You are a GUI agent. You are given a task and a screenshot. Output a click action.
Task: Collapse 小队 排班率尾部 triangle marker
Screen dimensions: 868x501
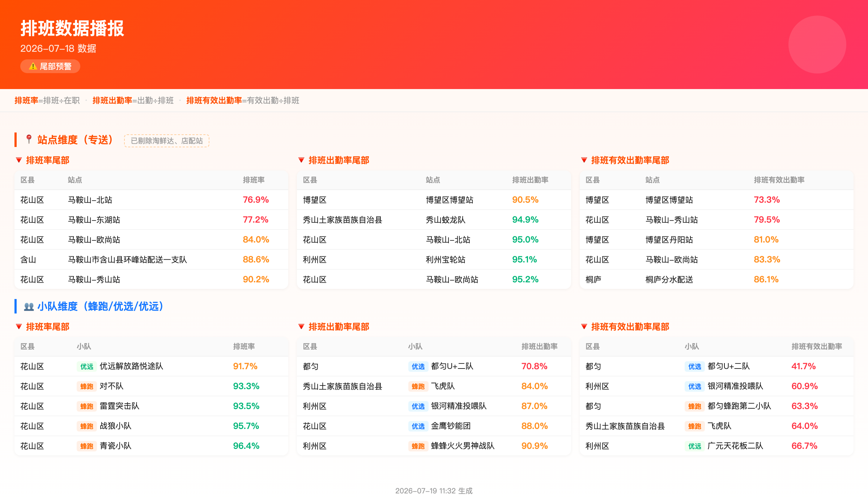19,327
